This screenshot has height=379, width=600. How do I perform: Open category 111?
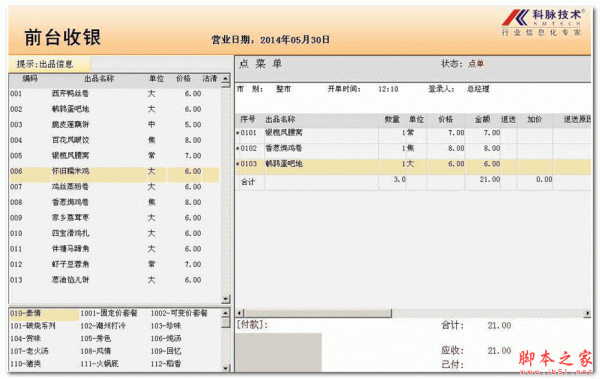pyautogui.click(x=99, y=364)
